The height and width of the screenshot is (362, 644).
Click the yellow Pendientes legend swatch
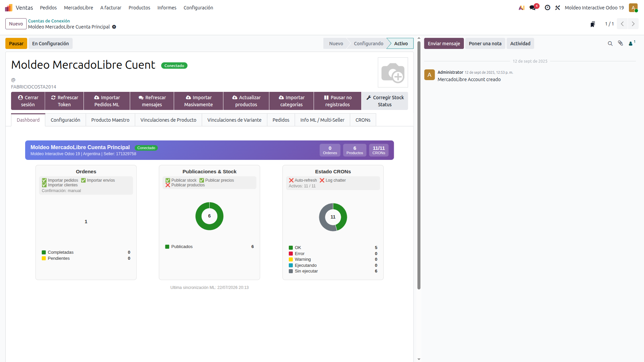tap(44, 258)
